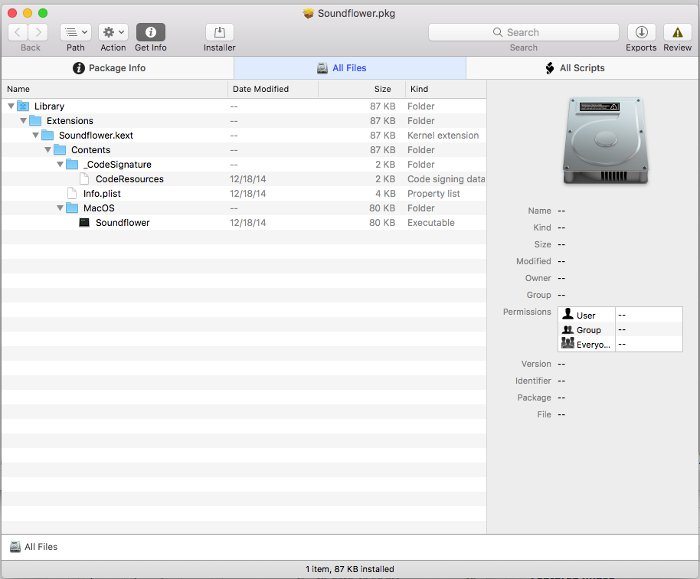This screenshot has width=700, height=579.
Task: Click the 'Property list' kind cell
Action: coord(433,193)
